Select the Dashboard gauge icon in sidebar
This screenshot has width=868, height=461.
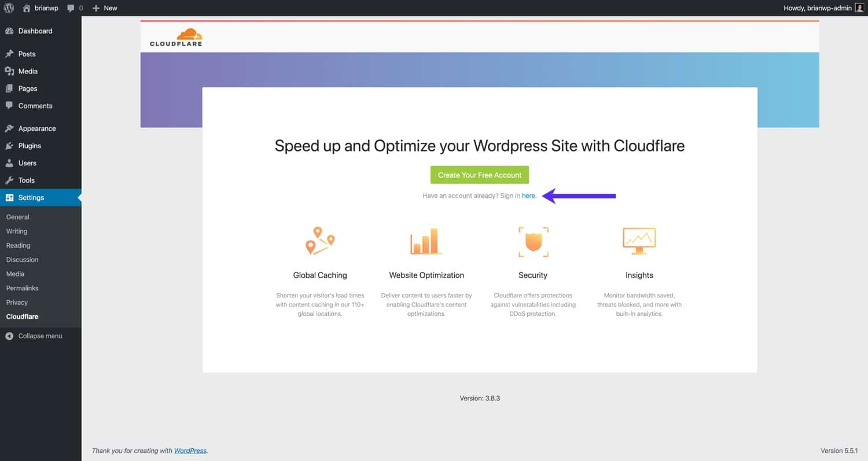[10, 31]
